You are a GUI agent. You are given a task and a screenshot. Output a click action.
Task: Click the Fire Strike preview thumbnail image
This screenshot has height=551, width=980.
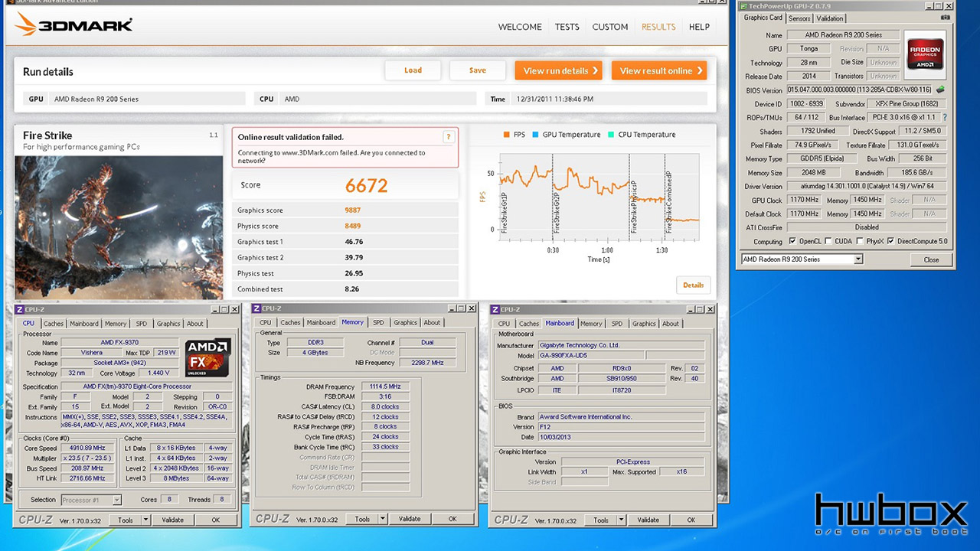(x=119, y=227)
